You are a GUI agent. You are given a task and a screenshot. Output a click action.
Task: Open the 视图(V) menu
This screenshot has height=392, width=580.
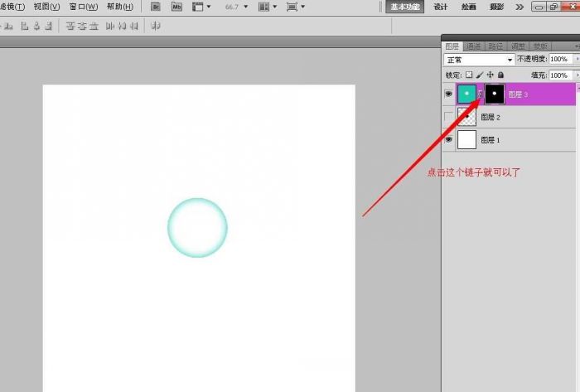pyautogui.click(x=46, y=7)
